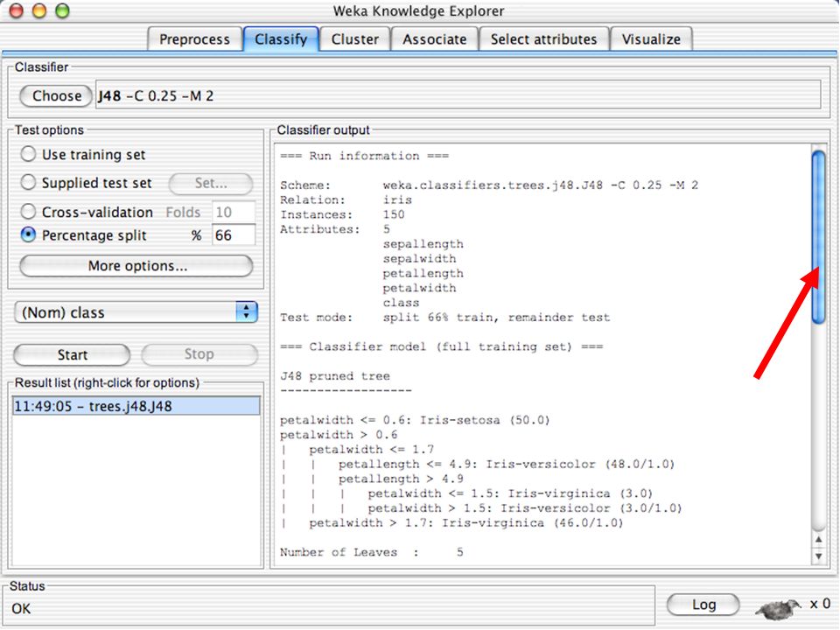
Task: Click the Run information header line
Action: (364, 156)
